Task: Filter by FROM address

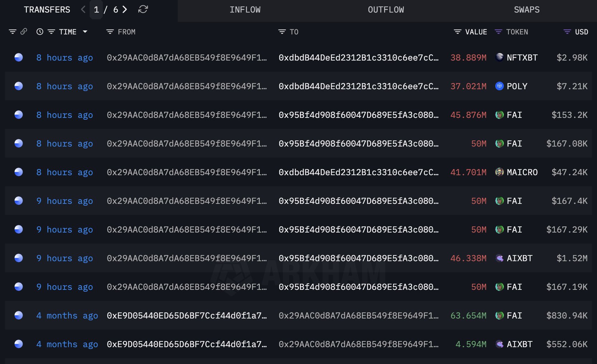Action: click(110, 32)
